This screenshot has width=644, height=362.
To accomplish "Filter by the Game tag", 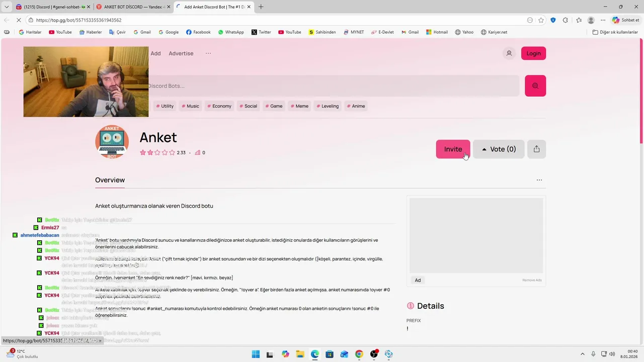I will (274, 106).
